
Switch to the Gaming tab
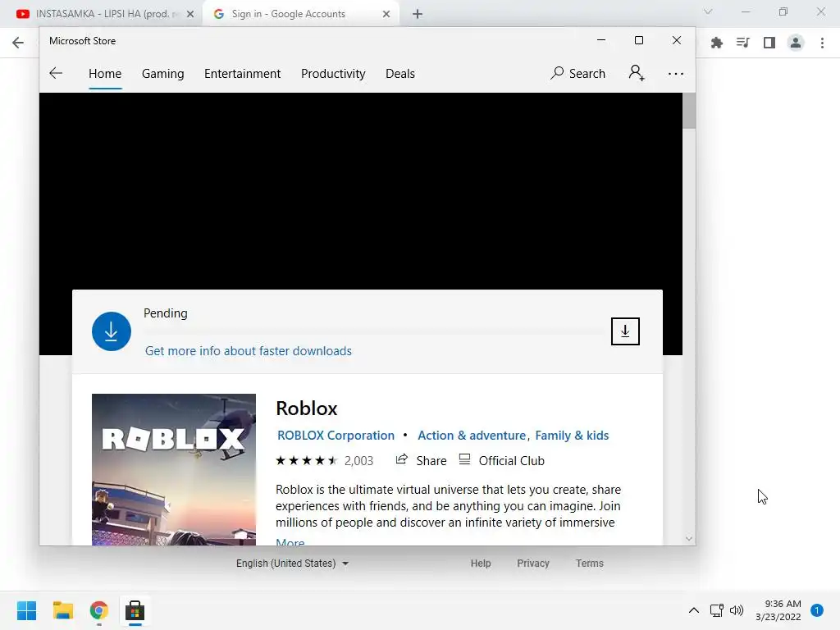[163, 73]
